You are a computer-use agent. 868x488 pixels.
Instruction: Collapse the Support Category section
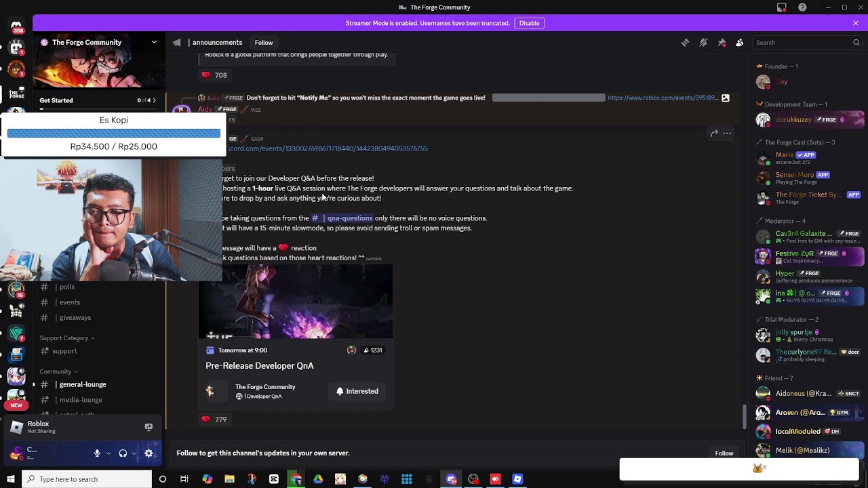click(x=66, y=338)
